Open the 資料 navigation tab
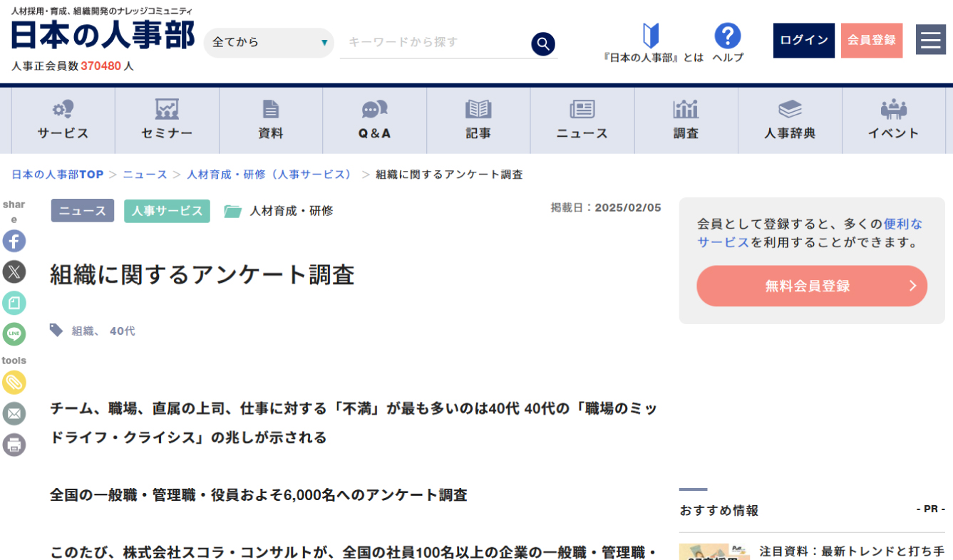The height and width of the screenshot is (560, 953). click(x=271, y=120)
